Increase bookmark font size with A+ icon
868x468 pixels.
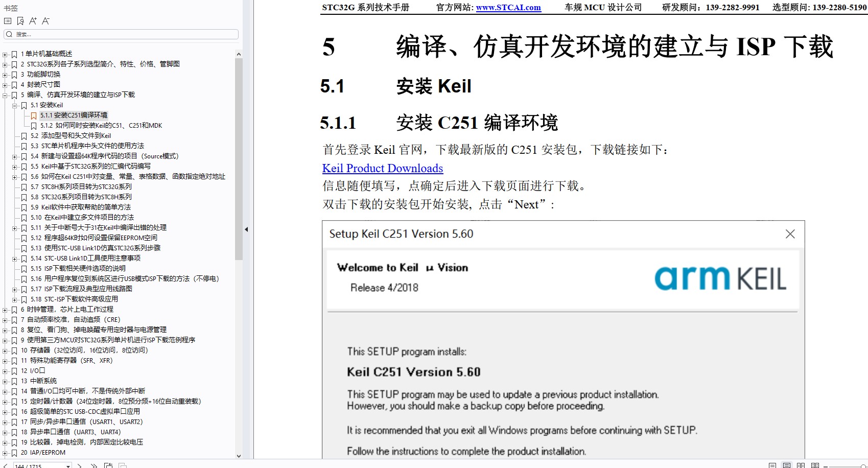tap(33, 21)
